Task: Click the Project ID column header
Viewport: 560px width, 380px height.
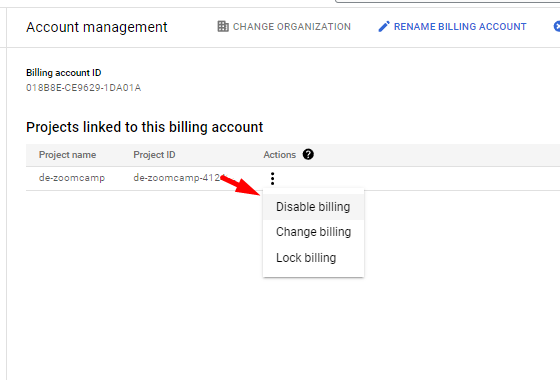Action: point(154,155)
